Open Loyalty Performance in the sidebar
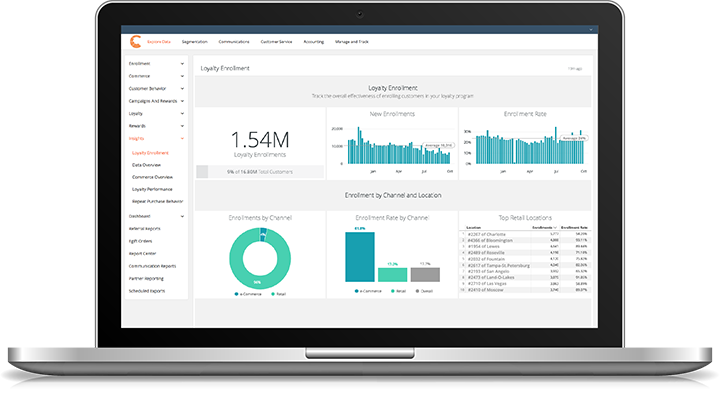Image resolution: width=720 pixels, height=402 pixels. [x=152, y=189]
